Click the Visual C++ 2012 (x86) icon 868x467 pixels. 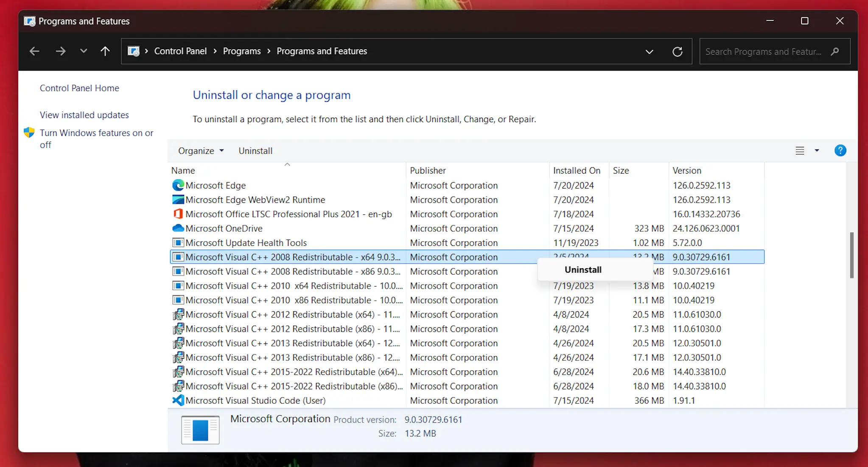coord(178,329)
